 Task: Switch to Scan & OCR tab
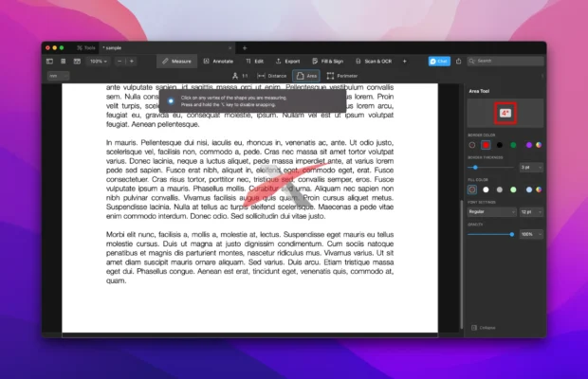374,61
